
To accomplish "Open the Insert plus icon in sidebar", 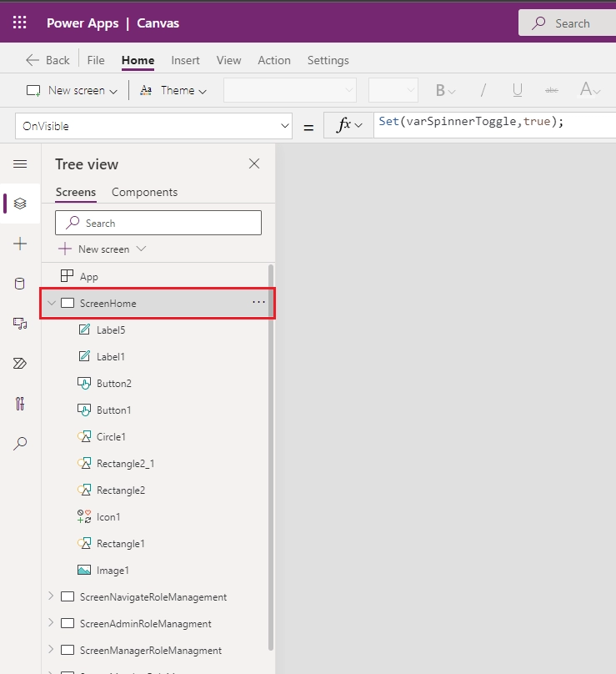I will point(20,244).
